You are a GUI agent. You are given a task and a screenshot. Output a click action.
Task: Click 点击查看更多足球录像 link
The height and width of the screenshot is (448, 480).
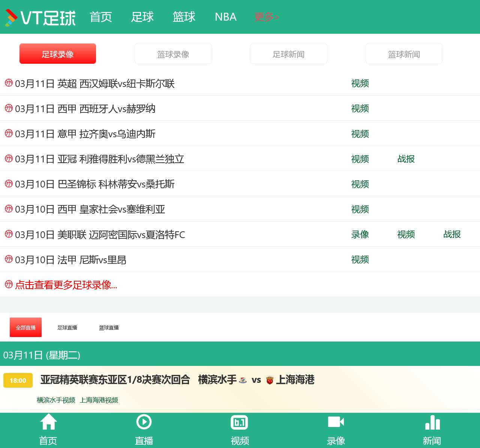[66, 285]
